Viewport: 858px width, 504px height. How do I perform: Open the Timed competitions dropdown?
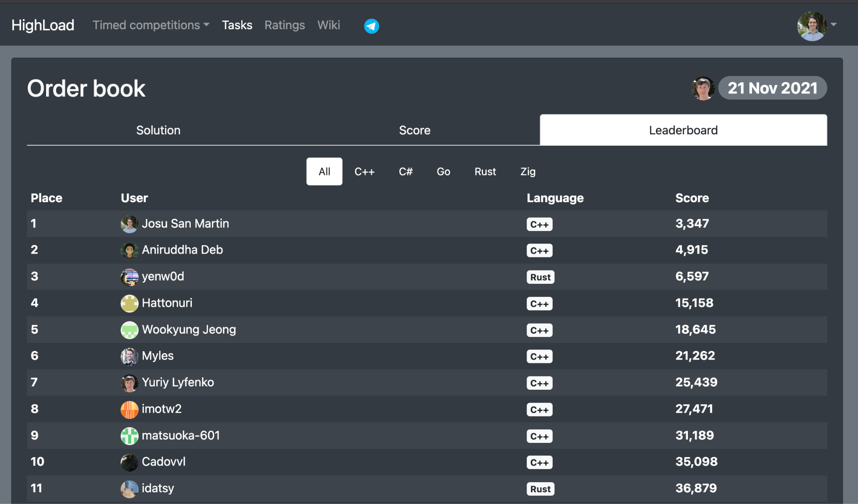click(x=150, y=25)
